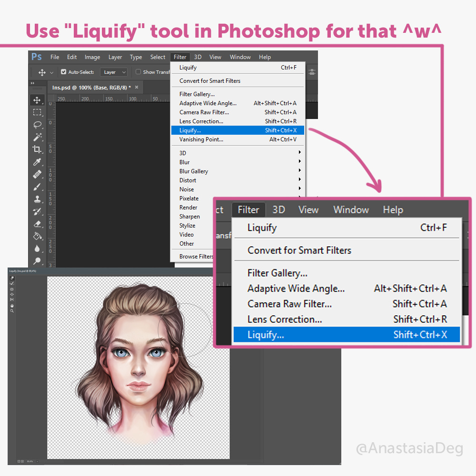Select the Rectangular Marquee tool
This screenshot has height=476, width=476.
pos(37,112)
